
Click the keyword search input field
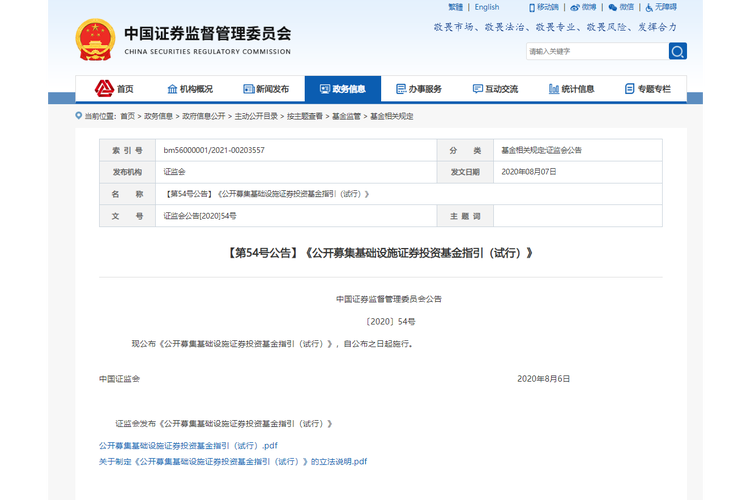[x=597, y=51]
